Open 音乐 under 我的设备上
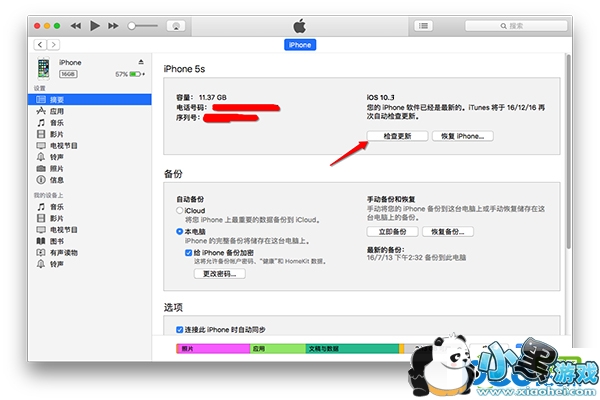This screenshot has height=400, width=600. coord(90,207)
